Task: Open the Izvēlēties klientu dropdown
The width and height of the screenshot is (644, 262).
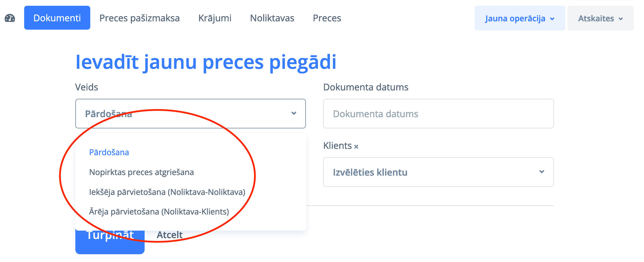Action: pyautogui.click(x=431, y=172)
